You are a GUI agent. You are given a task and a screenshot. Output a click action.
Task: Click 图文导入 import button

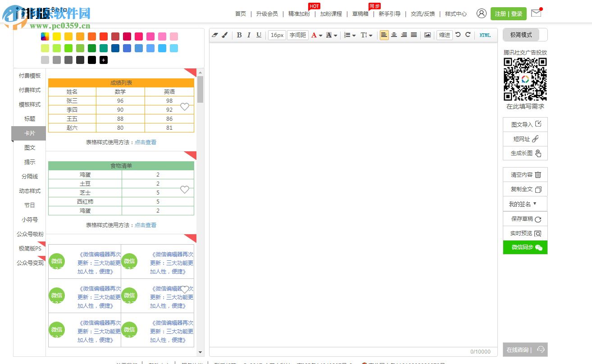pos(525,125)
